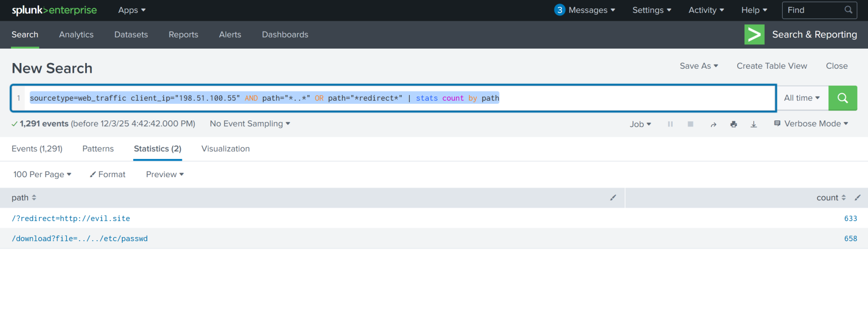Click Create Table View

click(772, 66)
